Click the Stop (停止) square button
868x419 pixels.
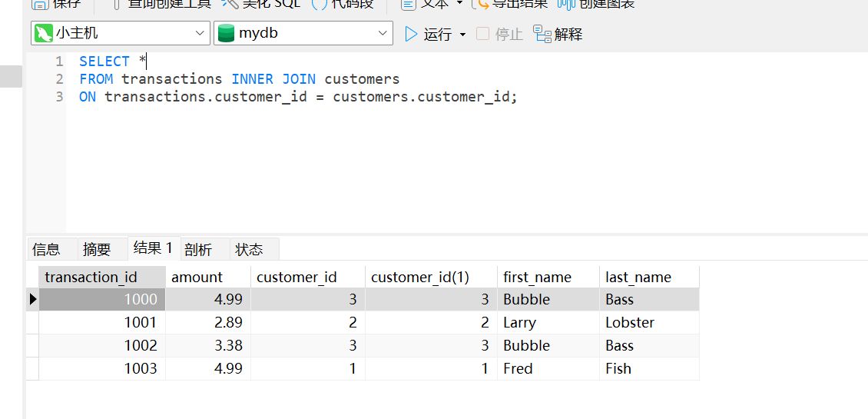(x=482, y=34)
